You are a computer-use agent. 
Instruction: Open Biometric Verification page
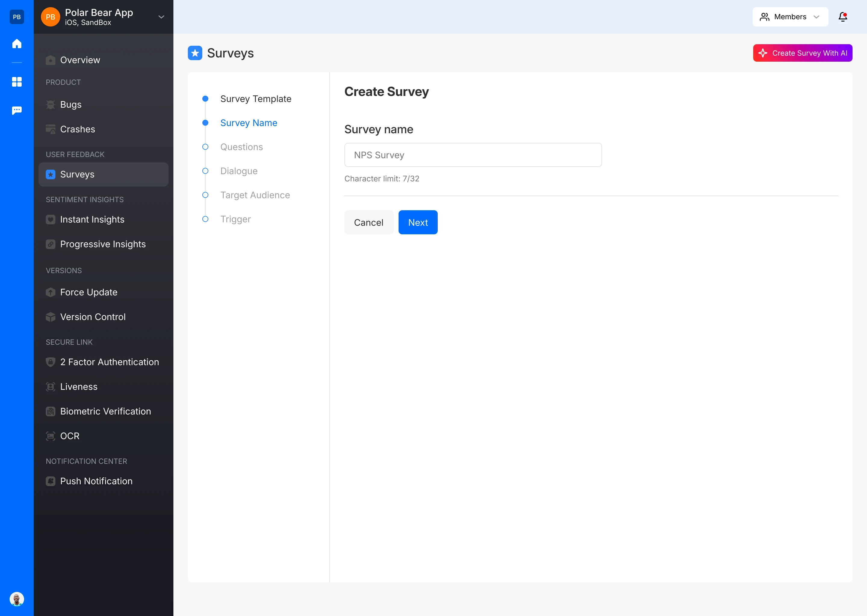click(x=105, y=411)
